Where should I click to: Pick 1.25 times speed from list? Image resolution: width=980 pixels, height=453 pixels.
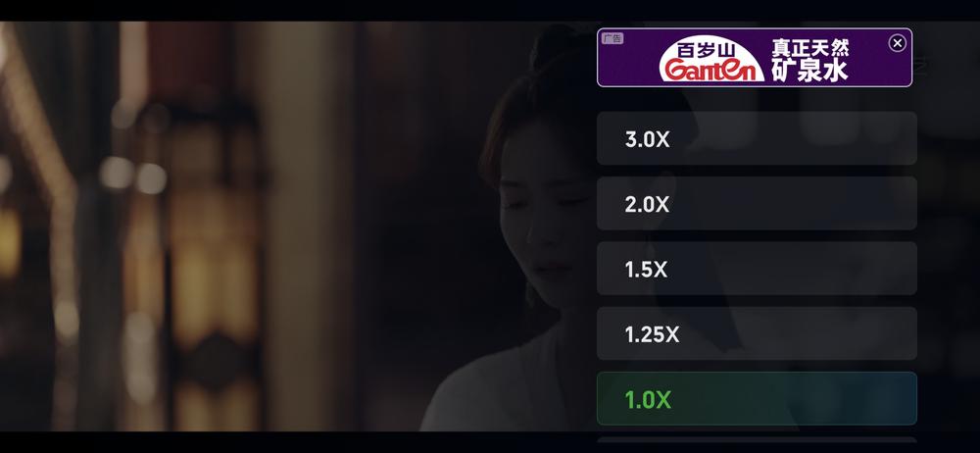[757, 333]
